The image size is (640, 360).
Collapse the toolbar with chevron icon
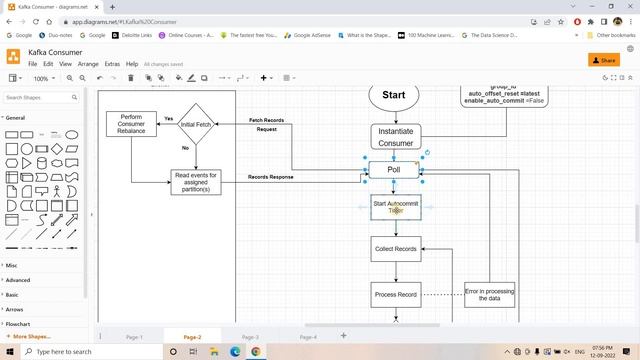(631, 78)
